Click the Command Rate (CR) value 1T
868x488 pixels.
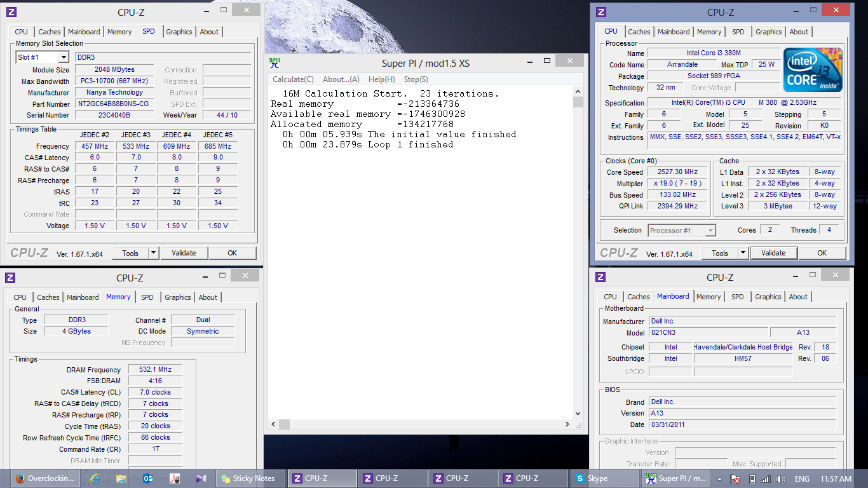coord(156,449)
